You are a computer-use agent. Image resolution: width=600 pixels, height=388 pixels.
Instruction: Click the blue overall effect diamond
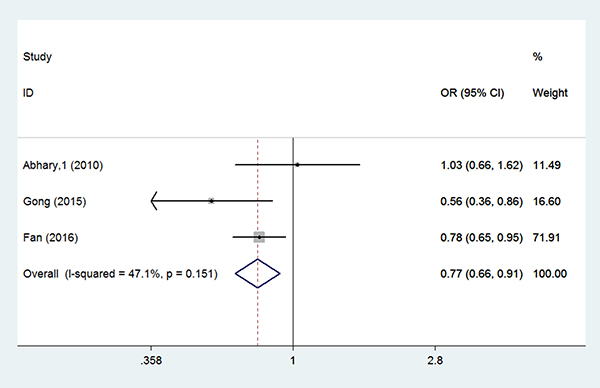(x=258, y=274)
